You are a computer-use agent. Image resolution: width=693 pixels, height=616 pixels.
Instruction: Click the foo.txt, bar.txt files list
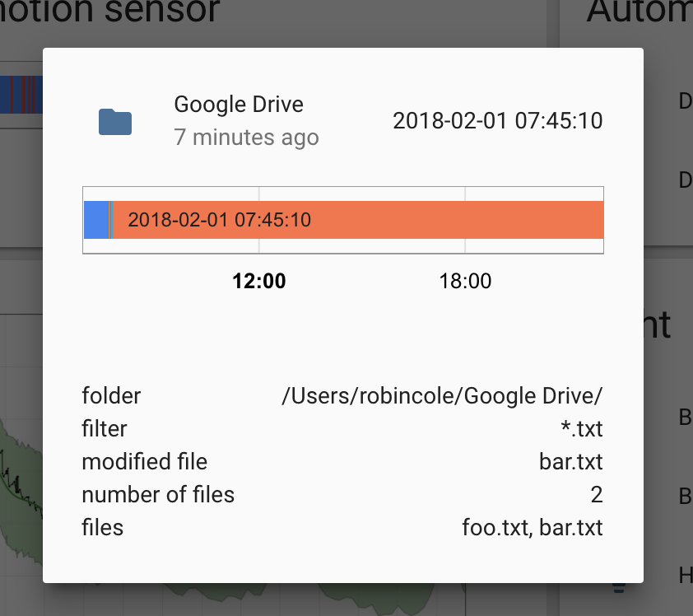(531, 528)
